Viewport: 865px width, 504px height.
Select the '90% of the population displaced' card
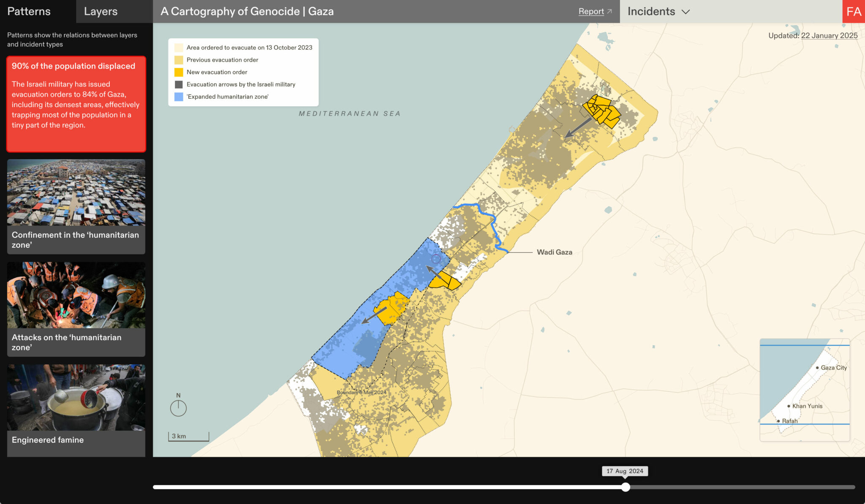76,104
